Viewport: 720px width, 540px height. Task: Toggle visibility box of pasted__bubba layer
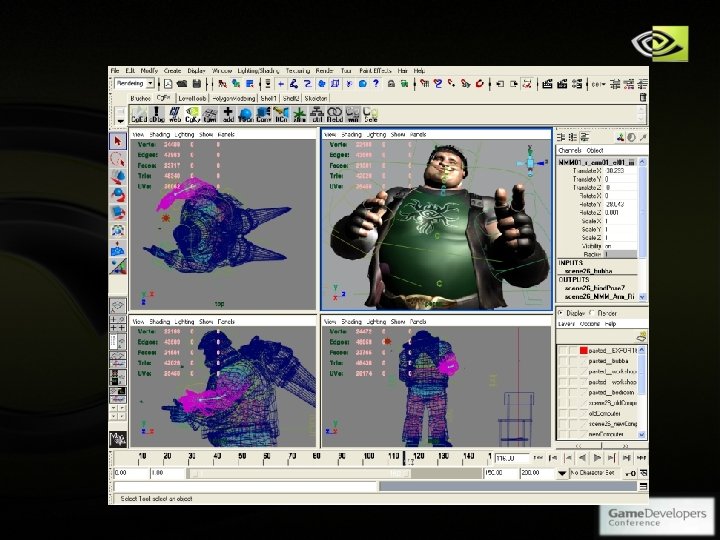(x=562, y=361)
